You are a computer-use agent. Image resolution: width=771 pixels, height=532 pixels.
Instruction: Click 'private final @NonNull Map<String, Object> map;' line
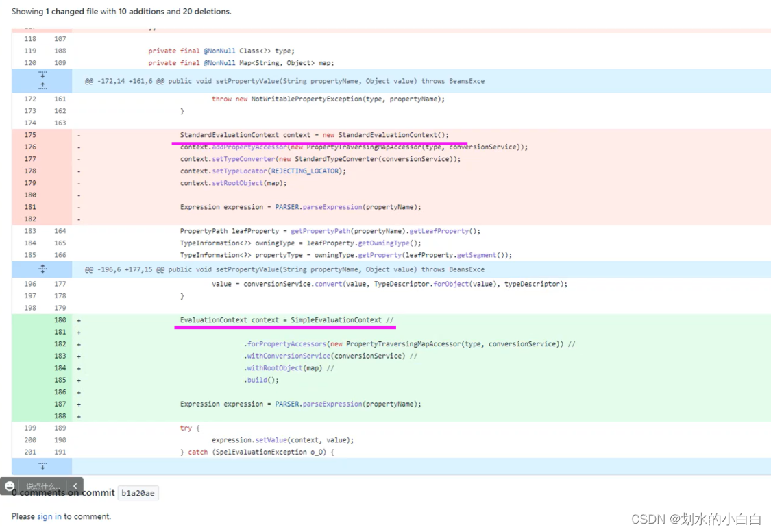[x=241, y=63]
